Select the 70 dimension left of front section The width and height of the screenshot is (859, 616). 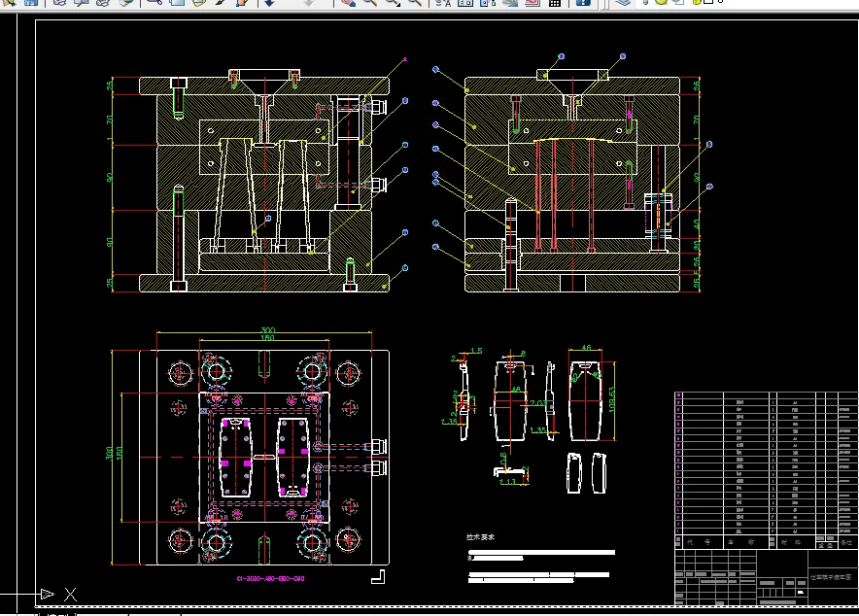[x=110, y=120]
